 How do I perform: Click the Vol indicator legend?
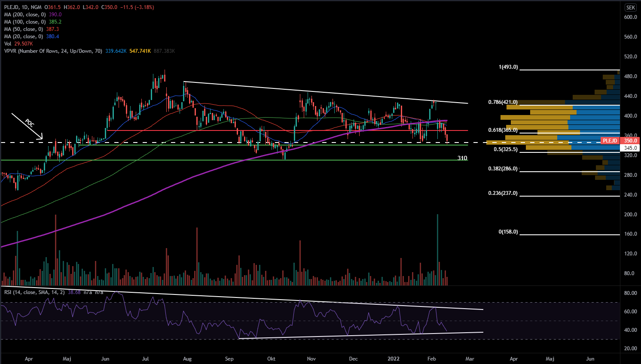(x=8, y=44)
